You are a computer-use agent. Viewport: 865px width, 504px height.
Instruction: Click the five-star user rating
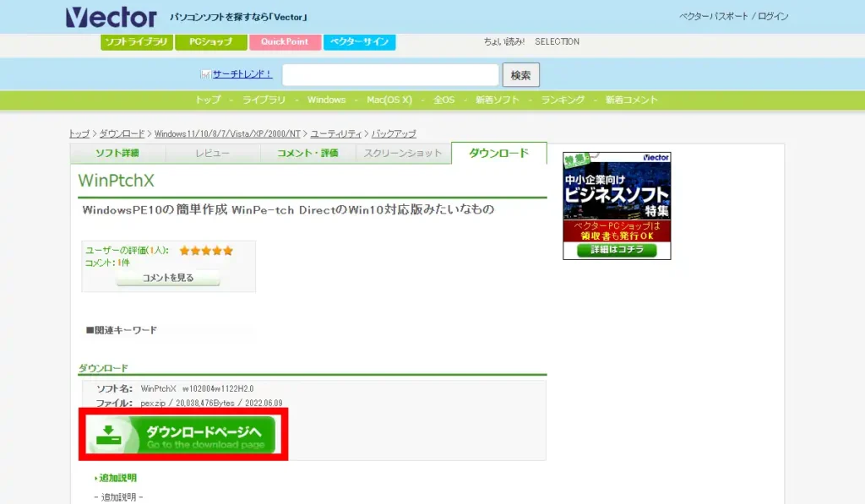pyautogui.click(x=206, y=251)
